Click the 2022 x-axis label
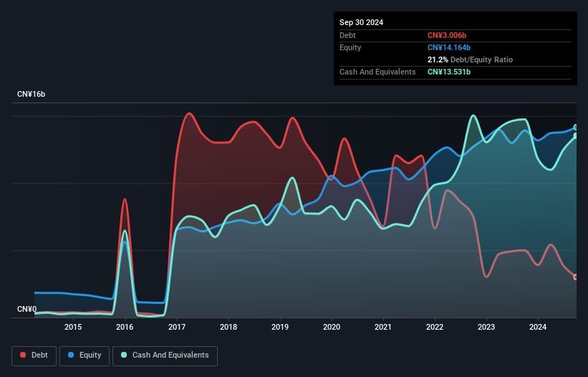Viewport: 588px width, 377px height. pyautogui.click(x=435, y=327)
